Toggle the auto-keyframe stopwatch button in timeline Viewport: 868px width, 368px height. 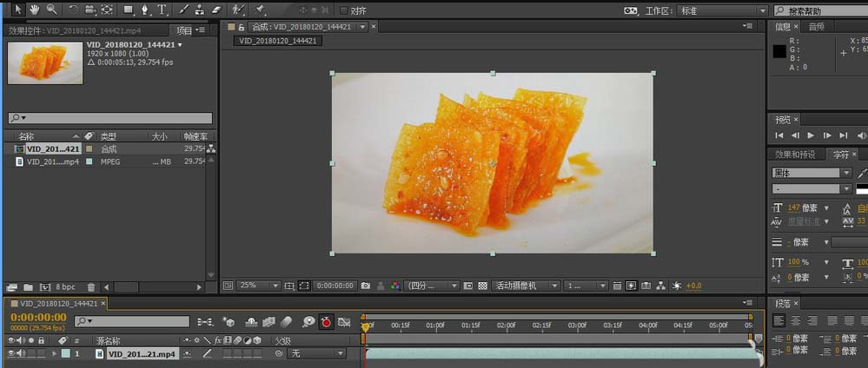(326, 322)
